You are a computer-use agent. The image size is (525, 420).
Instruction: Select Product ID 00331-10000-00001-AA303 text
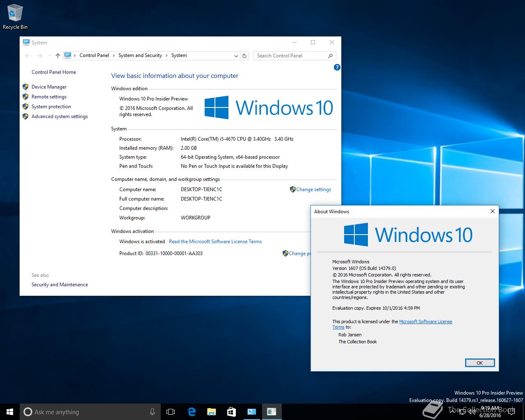(x=174, y=253)
